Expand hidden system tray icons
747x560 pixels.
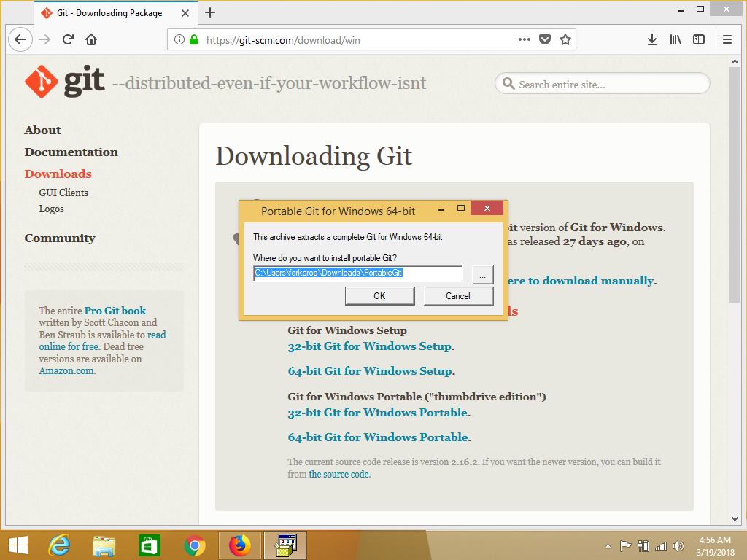tap(607, 545)
